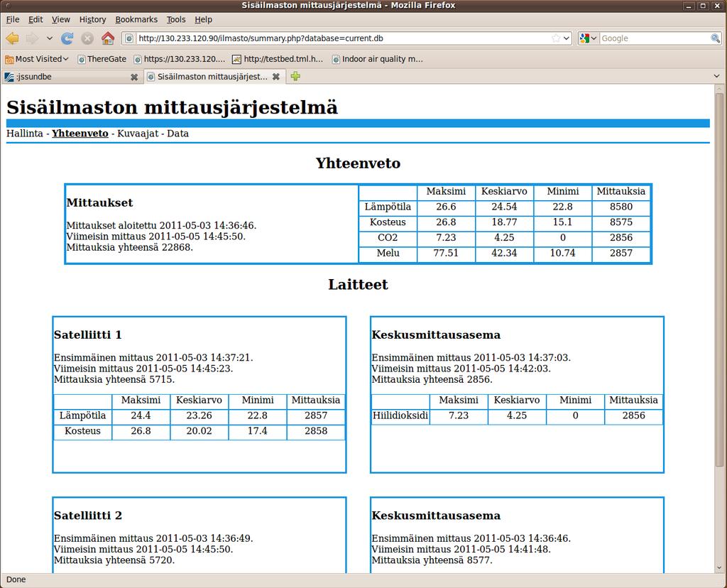Open the File menu
Viewport: 727px width, 588px height.
(13, 19)
